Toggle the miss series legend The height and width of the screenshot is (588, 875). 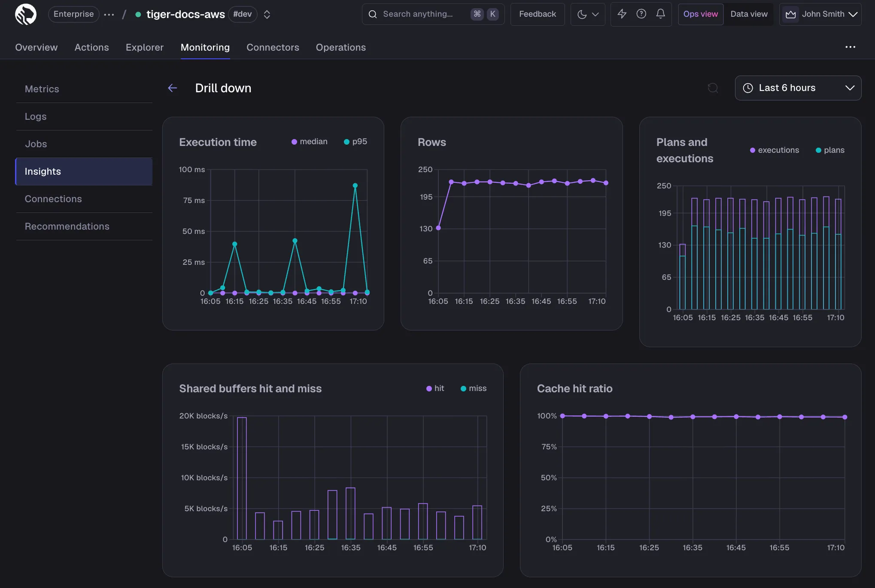point(474,388)
